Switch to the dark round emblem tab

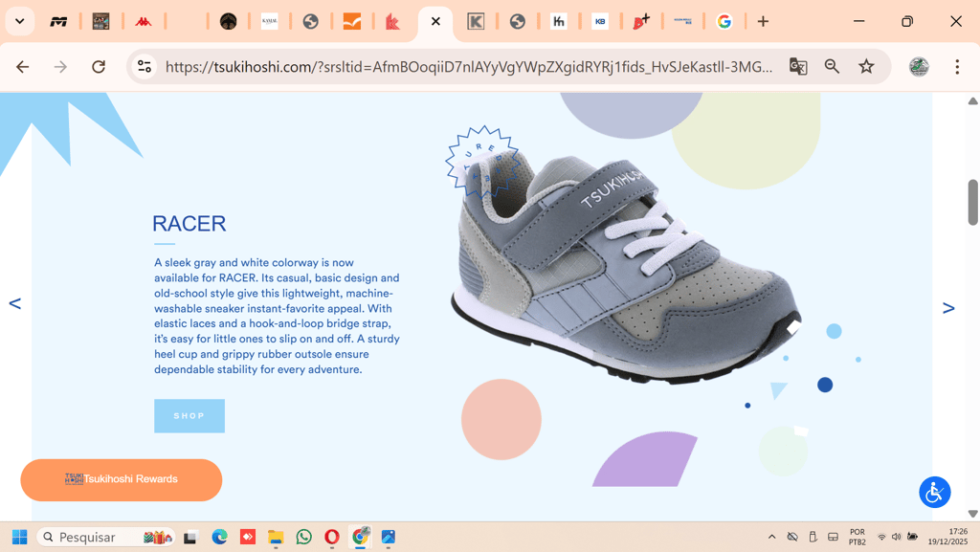tap(228, 22)
